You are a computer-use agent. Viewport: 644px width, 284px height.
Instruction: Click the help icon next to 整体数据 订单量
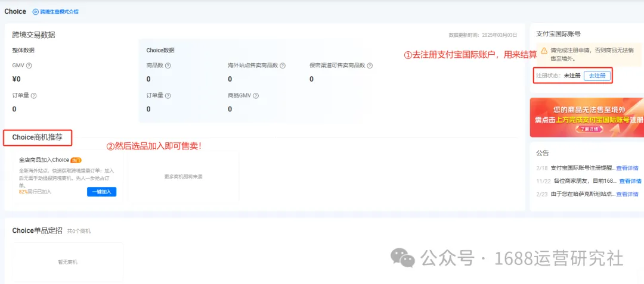pyautogui.click(x=33, y=95)
